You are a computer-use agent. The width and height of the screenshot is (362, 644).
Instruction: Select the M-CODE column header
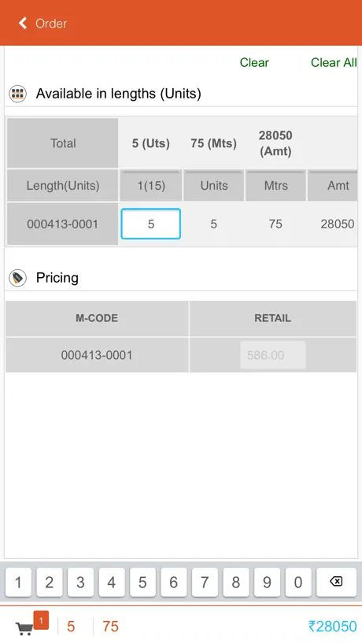[x=97, y=318]
